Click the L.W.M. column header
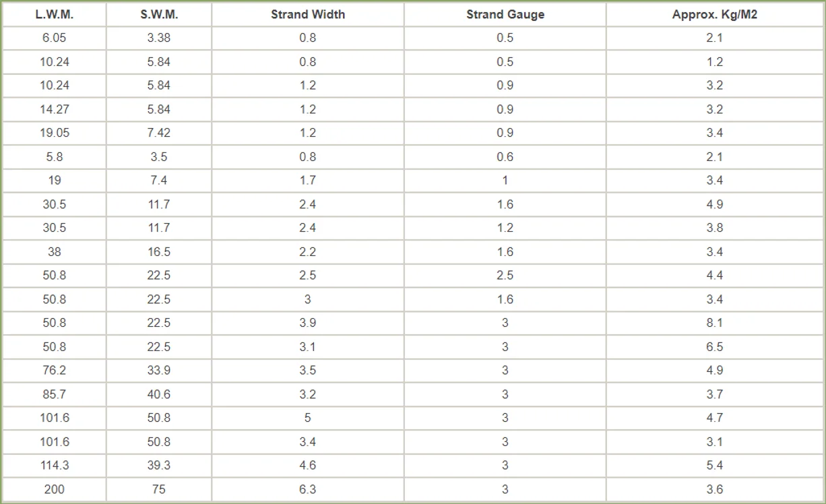 (54, 14)
